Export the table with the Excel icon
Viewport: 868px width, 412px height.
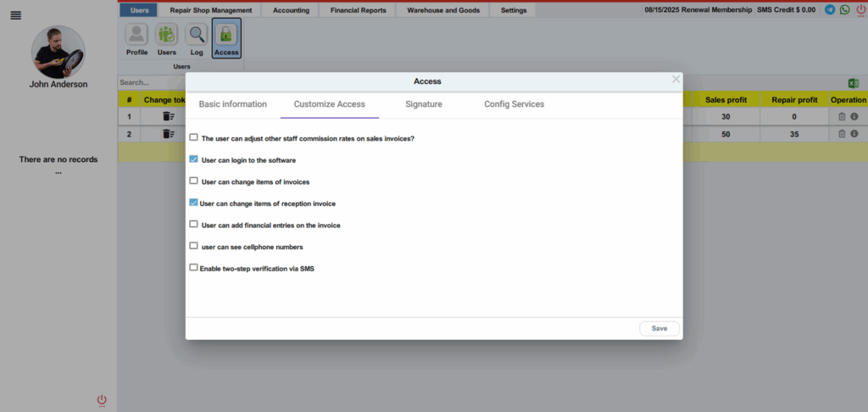853,83
